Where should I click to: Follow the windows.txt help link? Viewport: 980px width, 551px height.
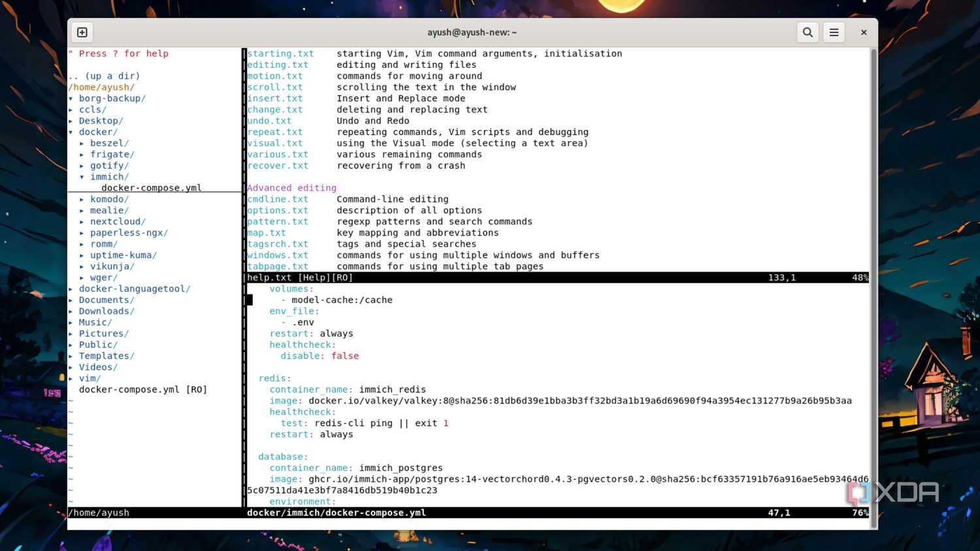(x=278, y=255)
